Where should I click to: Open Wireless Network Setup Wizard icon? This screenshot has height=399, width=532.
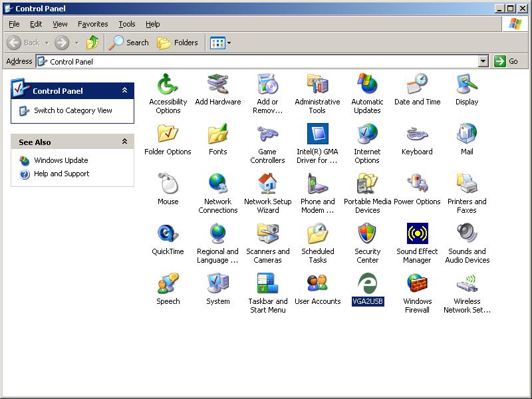(x=467, y=284)
